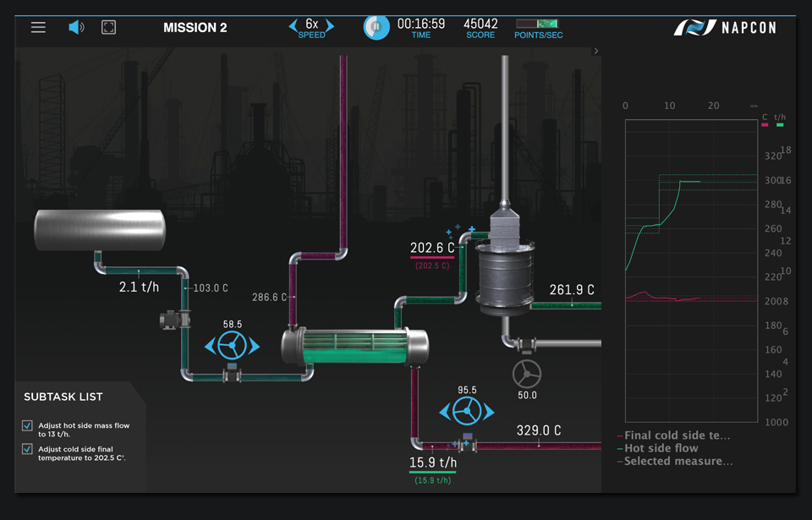Select the gray valve wheel at 50.0
The width and height of the screenshot is (812, 520).
click(x=528, y=373)
